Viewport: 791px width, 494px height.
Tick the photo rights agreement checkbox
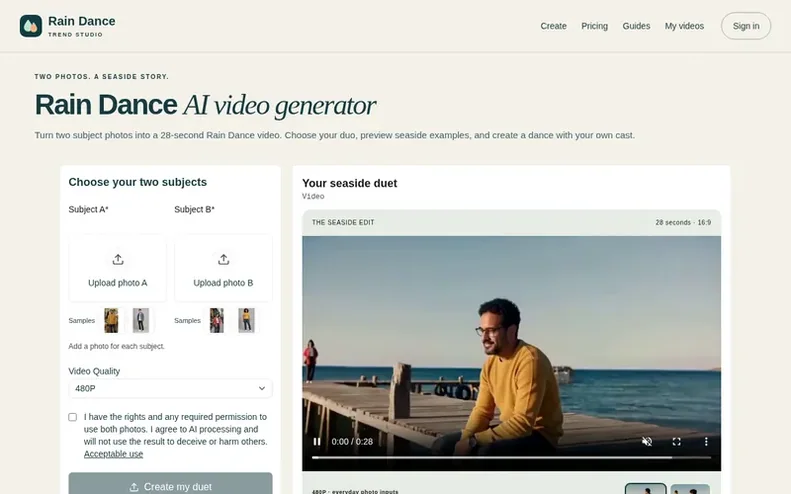pyautogui.click(x=73, y=417)
